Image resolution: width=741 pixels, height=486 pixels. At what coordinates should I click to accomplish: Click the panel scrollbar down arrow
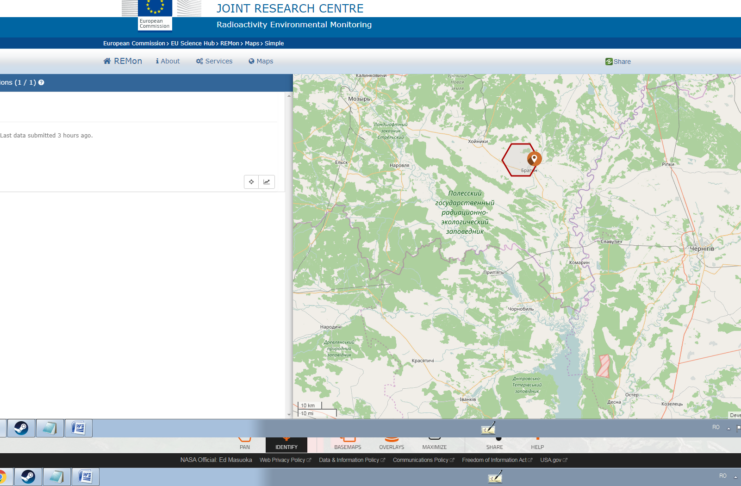coord(289,414)
